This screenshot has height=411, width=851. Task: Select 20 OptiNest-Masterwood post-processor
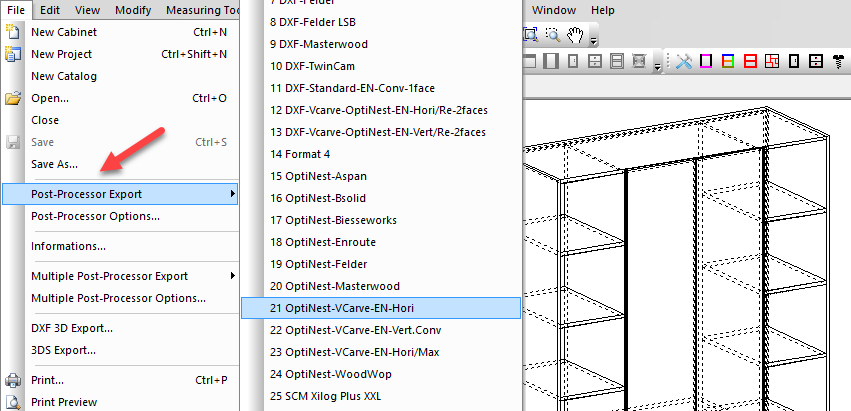(x=381, y=286)
